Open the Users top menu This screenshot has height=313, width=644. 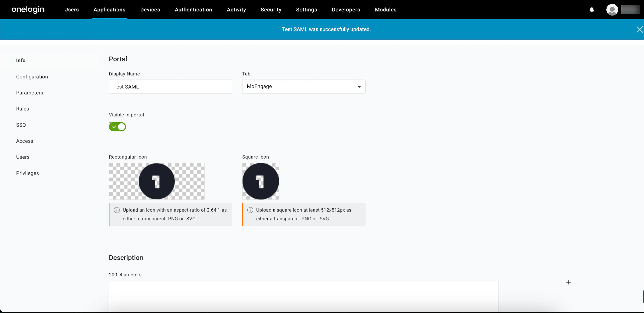click(72, 10)
